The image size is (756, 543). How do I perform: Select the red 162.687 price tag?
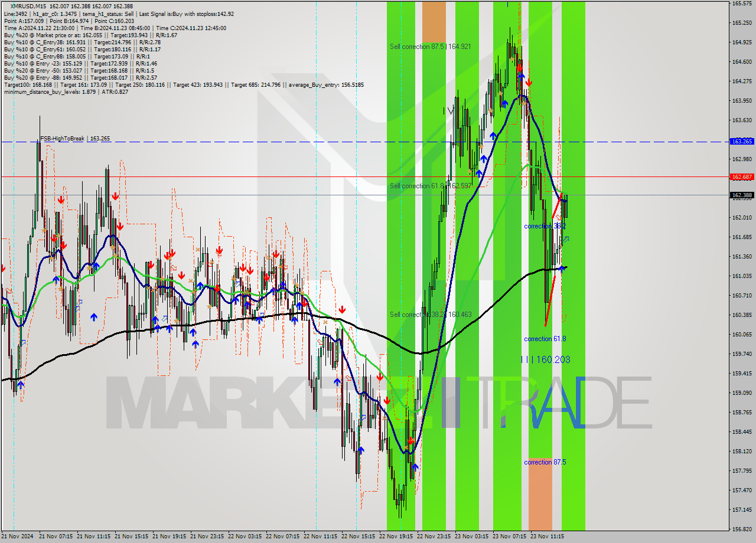point(742,176)
